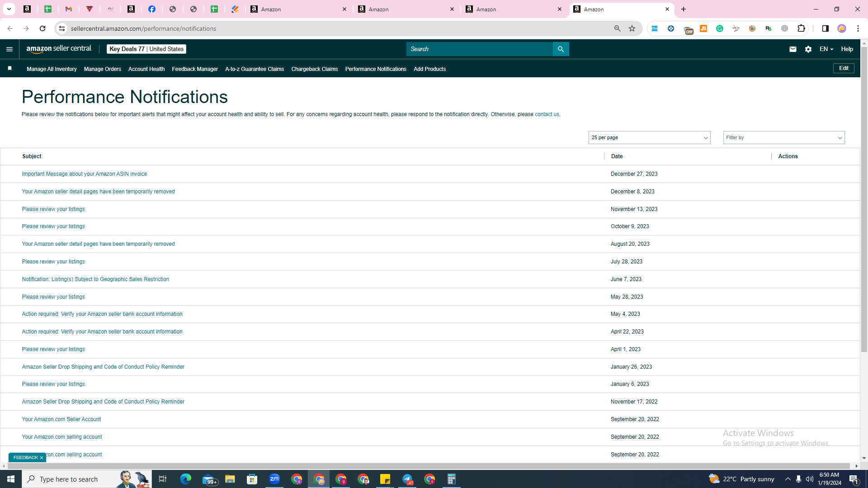Open the EN language dropdown

(826, 49)
